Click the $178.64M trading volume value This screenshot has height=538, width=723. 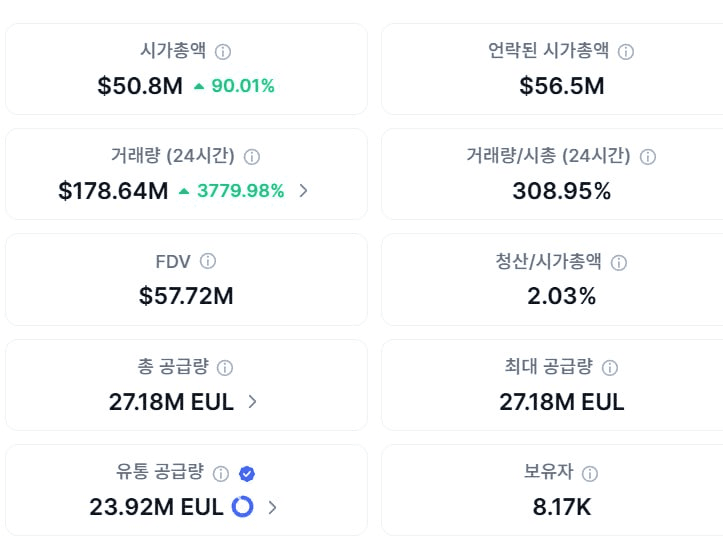pos(113,191)
